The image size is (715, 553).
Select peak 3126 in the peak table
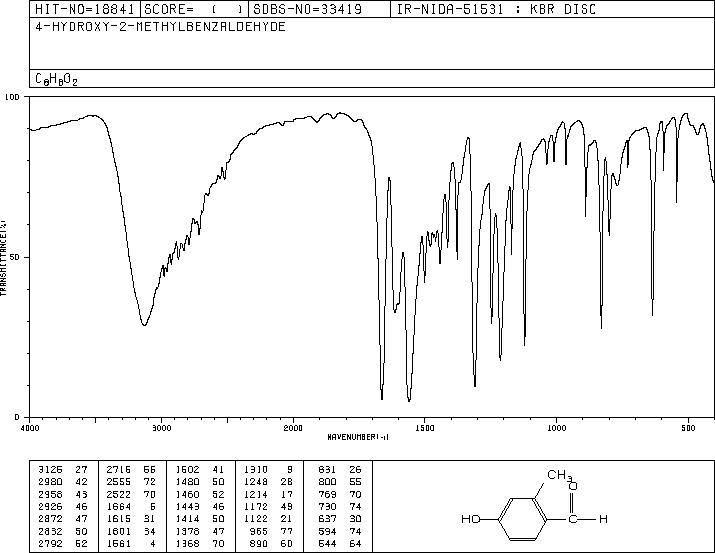[x=51, y=469]
